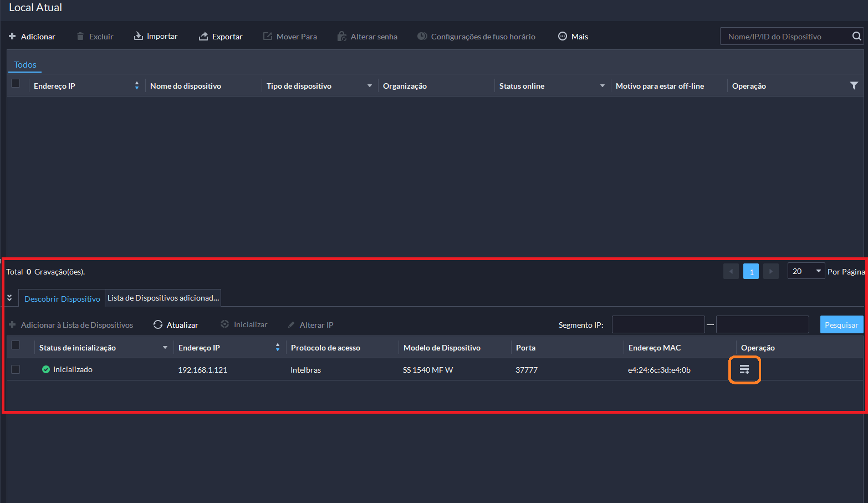Click the Adicionar label

[x=38, y=37]
